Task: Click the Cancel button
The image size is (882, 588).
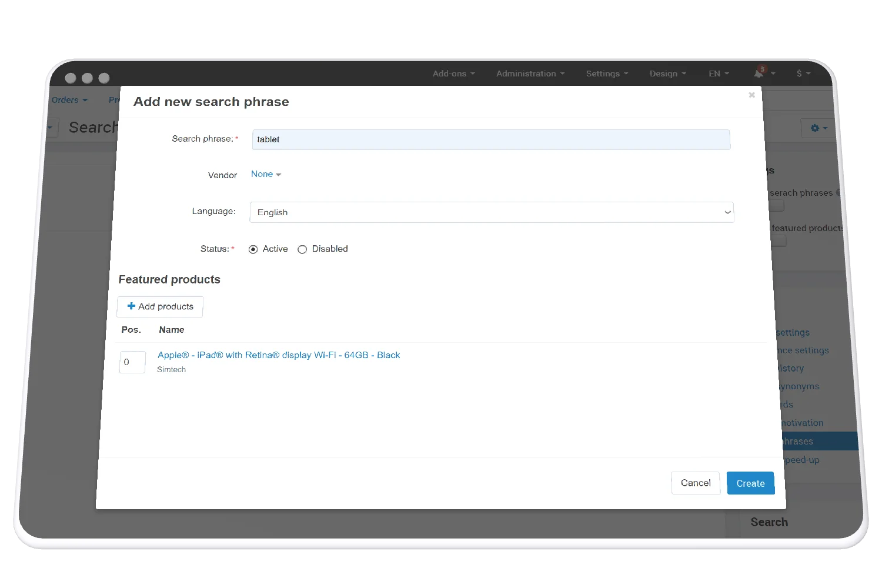Action: [x=696, y=483]
